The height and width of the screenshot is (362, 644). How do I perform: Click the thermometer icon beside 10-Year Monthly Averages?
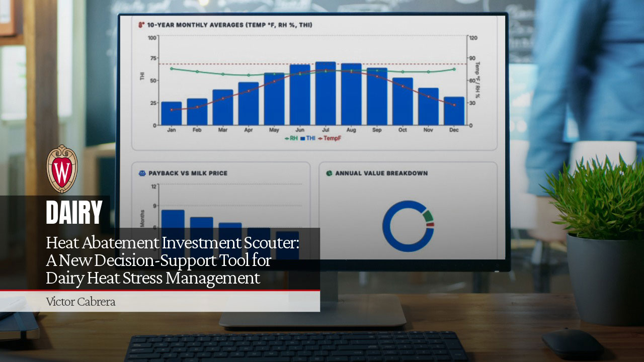click(x=140, y=24)
